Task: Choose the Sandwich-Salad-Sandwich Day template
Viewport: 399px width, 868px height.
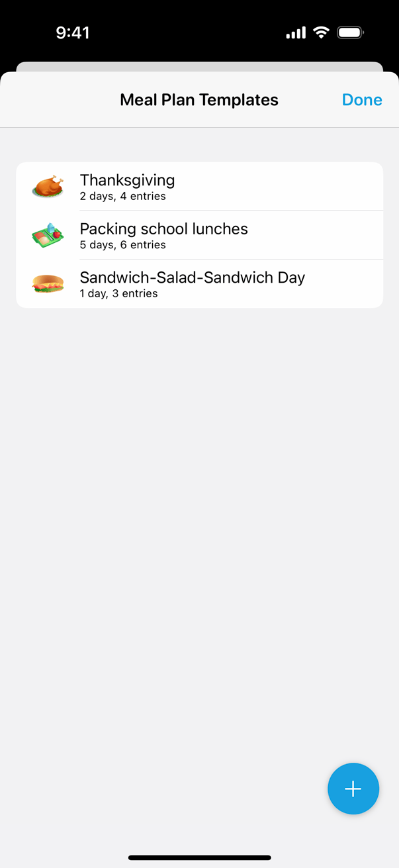Action: [x=192, y=277]
